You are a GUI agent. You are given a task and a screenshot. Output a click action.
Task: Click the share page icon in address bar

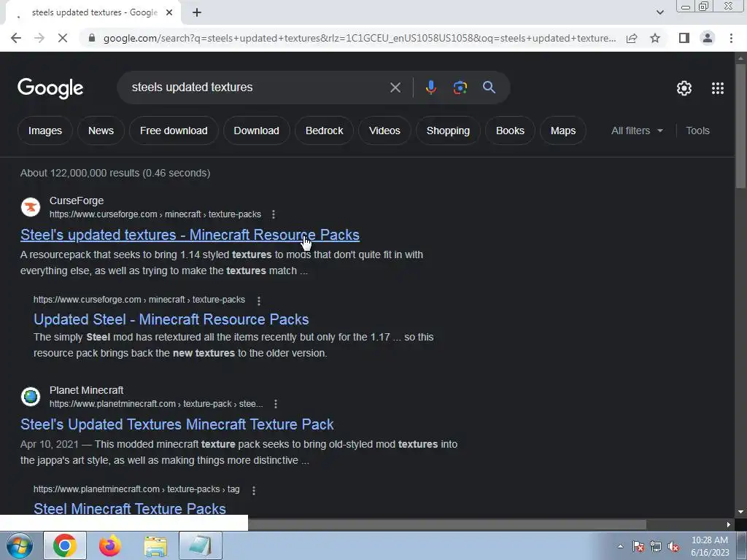coord(632,38)
